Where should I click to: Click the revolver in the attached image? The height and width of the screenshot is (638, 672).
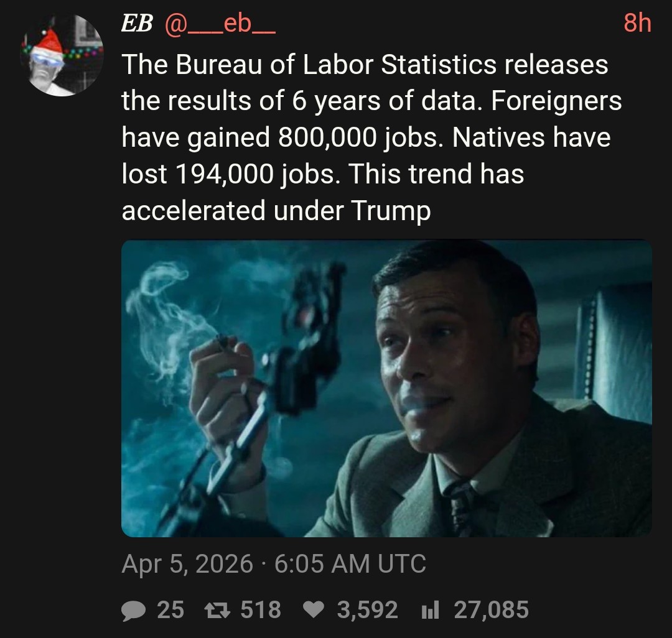(305, 348)
